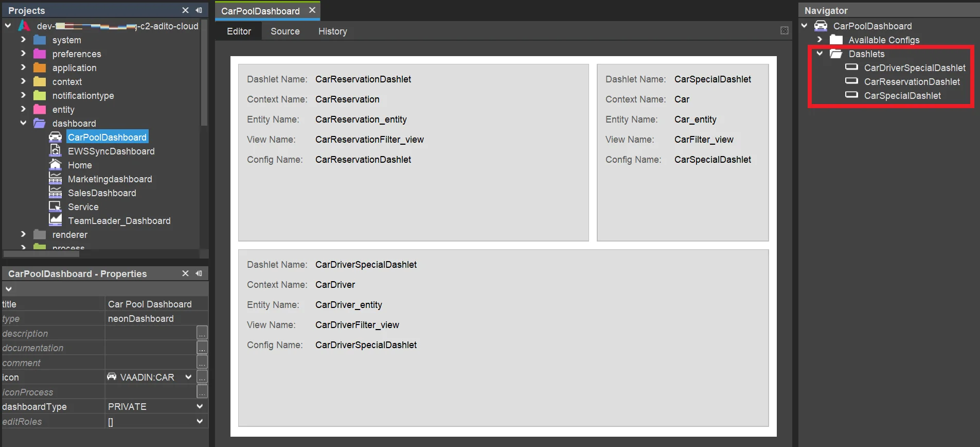Select the CarSpecialDashlet tile in editor
980x447 pixels.
point(683,152)
